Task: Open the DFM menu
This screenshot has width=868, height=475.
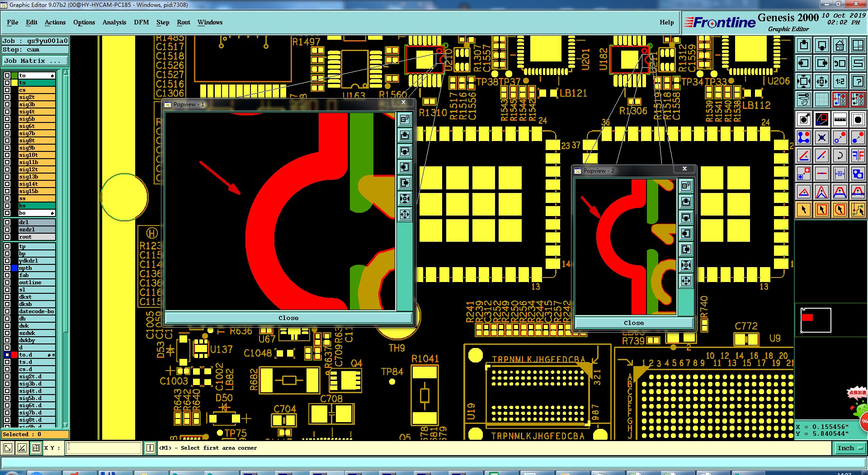Action: coord(142,22)
